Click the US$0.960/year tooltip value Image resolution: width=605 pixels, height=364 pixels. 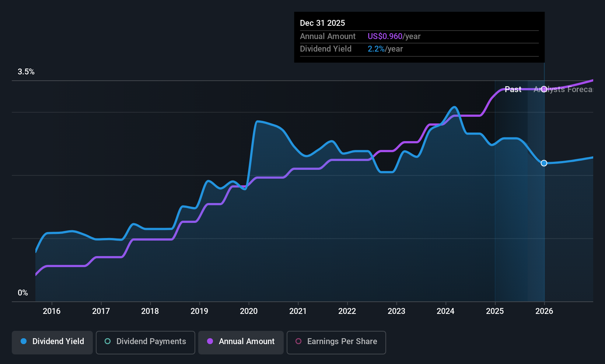click(394, 36)
